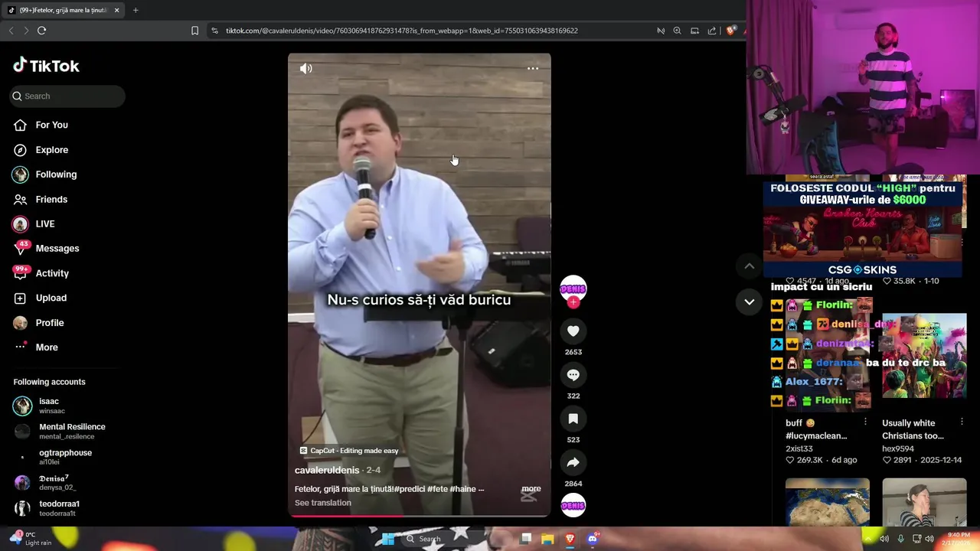Screen dimensions: 980x551
Task: Open the Usually white Christians video thumbnail
Action: (x=924, y=355)
